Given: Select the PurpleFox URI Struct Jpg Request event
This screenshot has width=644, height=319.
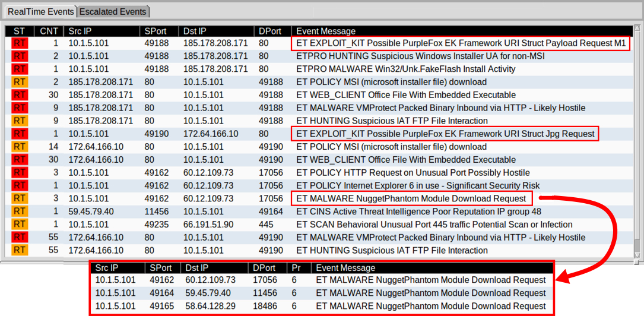Looking at the screenshot, I should 319,134.
